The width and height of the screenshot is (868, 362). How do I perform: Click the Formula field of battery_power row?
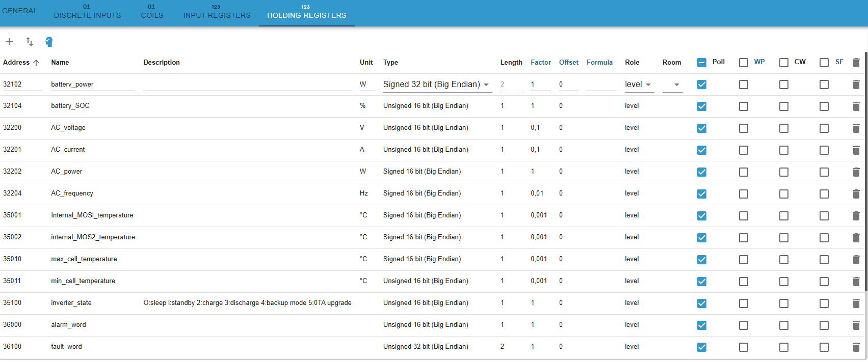click(x=601, y=85)
